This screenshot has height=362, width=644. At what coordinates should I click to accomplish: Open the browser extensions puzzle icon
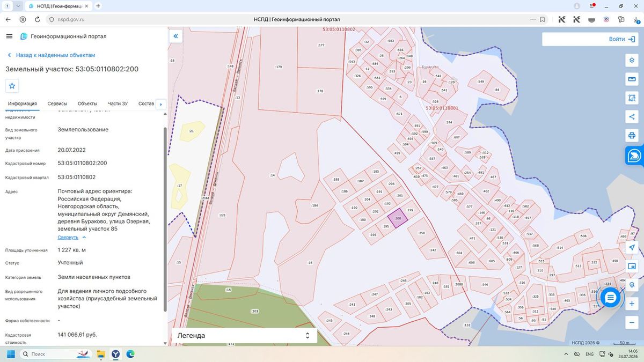pyautogui.click(x=621, y=19)
